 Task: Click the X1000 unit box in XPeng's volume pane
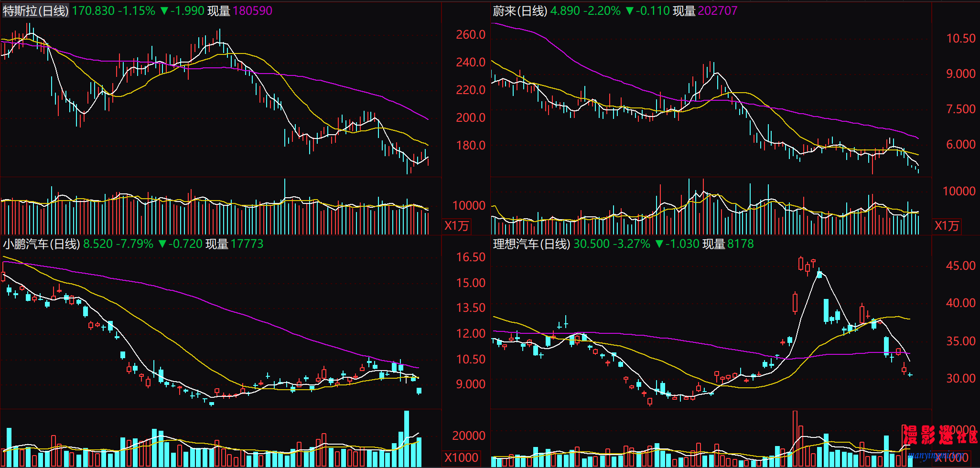[x=461, y=457]
